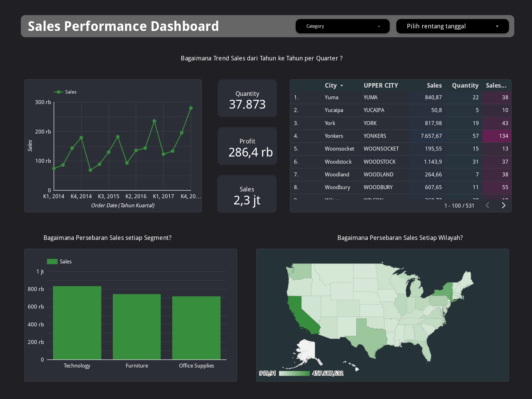Image resolution: width=532 pixels, height=399 pixels.
Task: Select the Profit 286,4 rb scorecard
Action: pos(247,146)
